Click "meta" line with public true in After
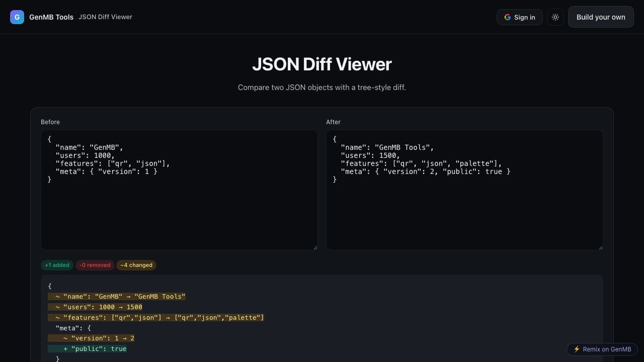Viewport: 644px width, 362px height. tap(425, 171)
